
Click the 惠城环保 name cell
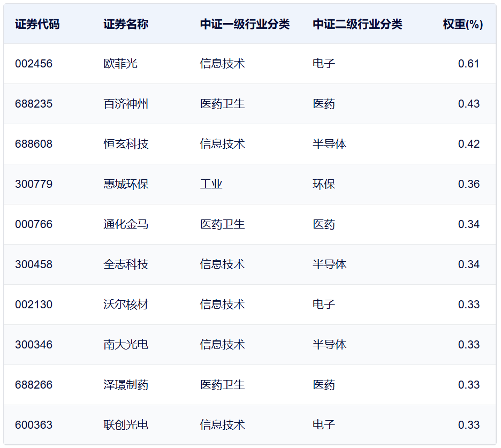tap(126, 184)
